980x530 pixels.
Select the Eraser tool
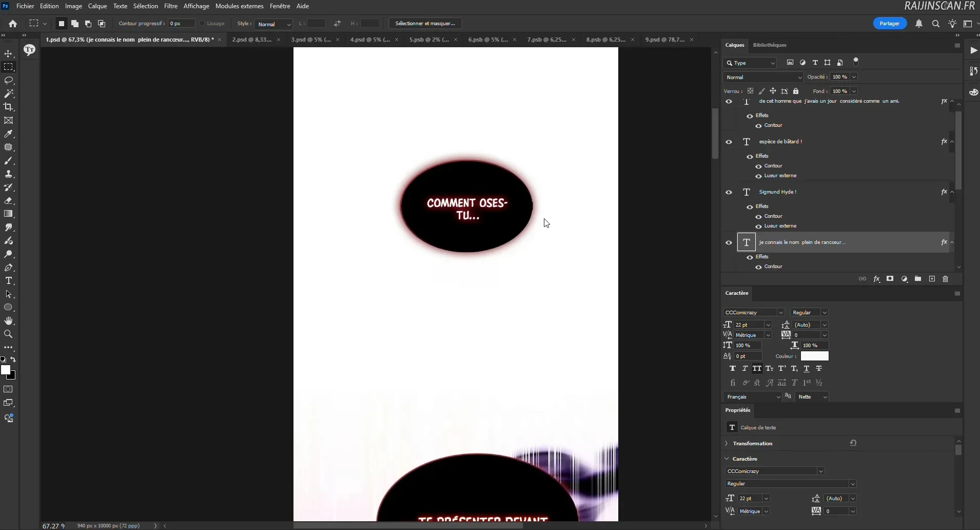[x=9, y=201]
